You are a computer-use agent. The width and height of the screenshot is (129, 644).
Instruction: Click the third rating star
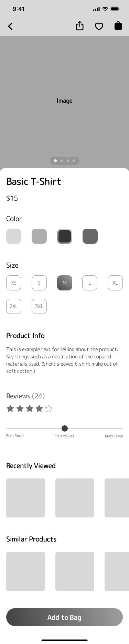click(x=30, y=409)
